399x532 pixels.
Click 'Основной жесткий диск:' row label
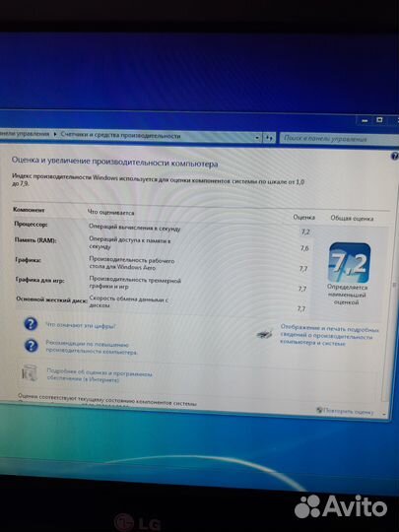[x=52, y=299]
